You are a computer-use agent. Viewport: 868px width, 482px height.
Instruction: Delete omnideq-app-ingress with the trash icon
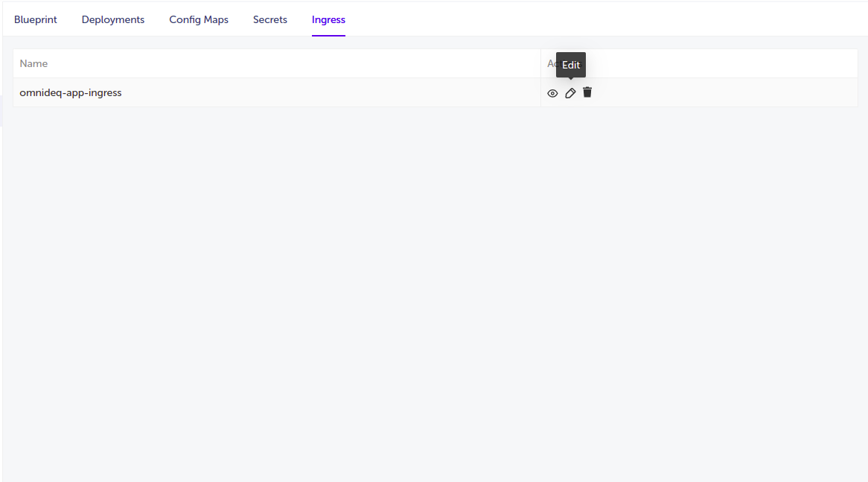point(587,92)
